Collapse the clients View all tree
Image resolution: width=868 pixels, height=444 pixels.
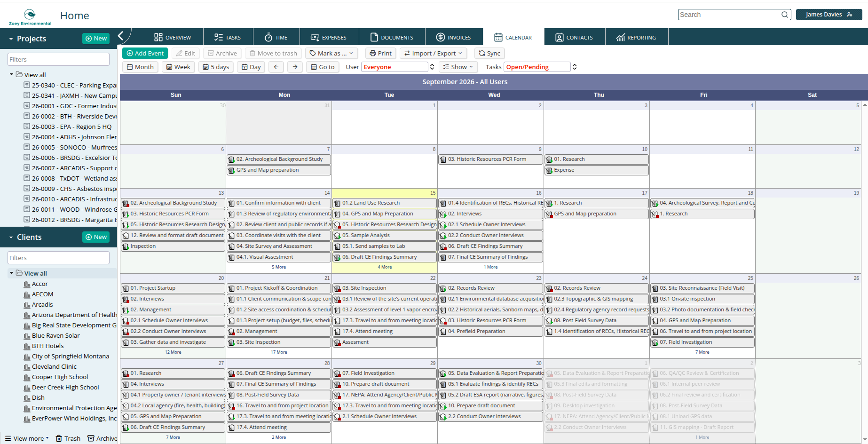pyautogui.click(x=12, y=273)
